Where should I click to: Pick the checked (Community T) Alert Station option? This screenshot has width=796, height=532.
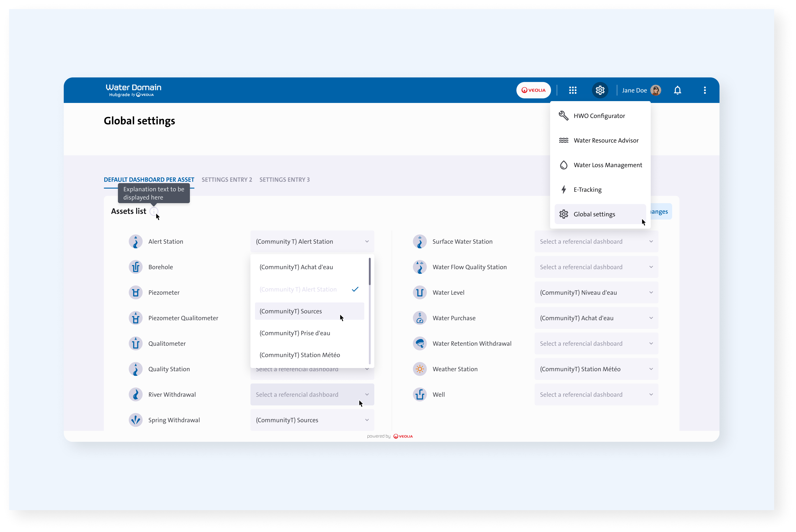click(309, 289)
